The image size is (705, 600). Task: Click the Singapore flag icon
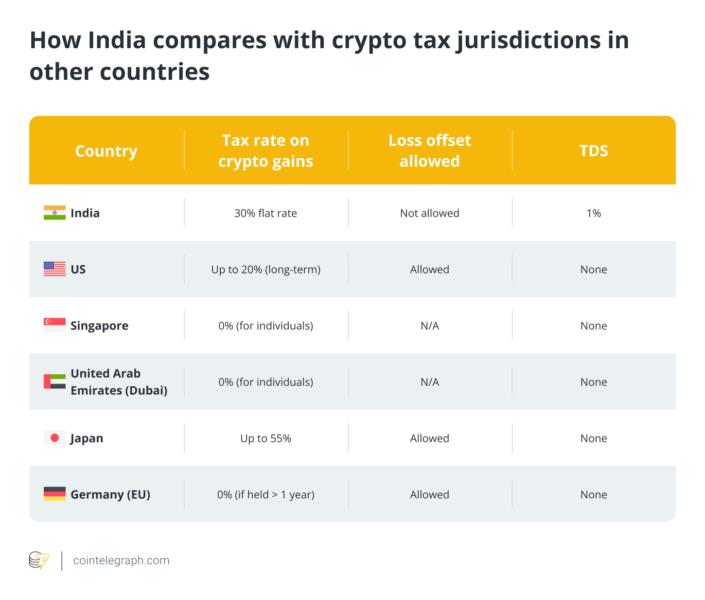pyautogui.click(x=54, y=325)
